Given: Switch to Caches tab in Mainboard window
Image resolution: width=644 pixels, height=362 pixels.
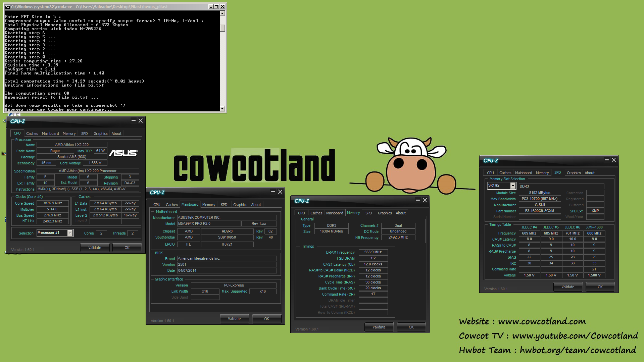Looking at the screenshot, I should (x=172, y=205).
